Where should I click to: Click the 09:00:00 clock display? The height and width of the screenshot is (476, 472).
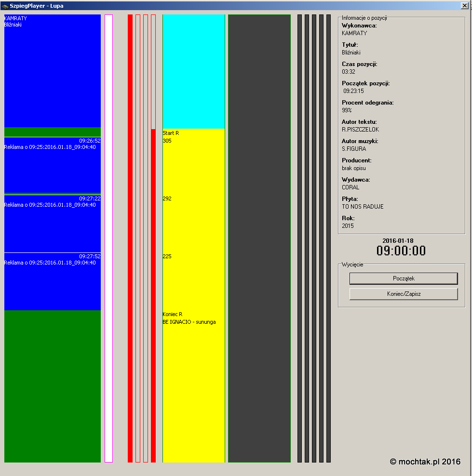coord(401,251)
